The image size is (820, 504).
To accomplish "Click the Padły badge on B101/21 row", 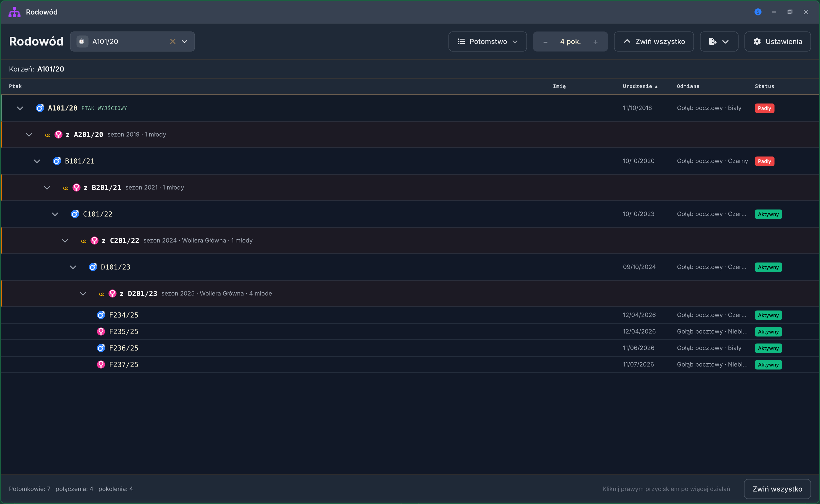I will click(x=764, y=161).
